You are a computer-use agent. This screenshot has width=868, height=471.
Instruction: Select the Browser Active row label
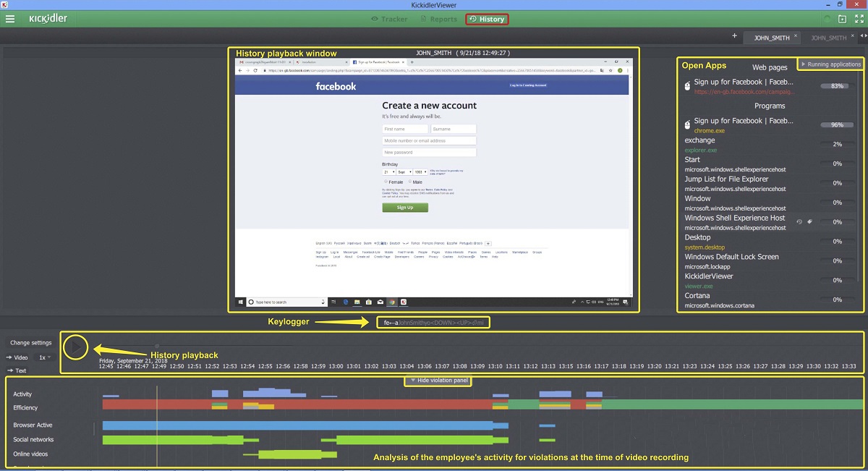tap(33, 425)
